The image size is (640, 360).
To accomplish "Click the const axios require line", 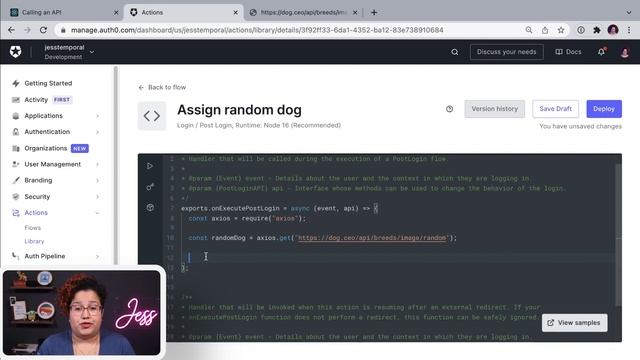I will click(247, 218).
